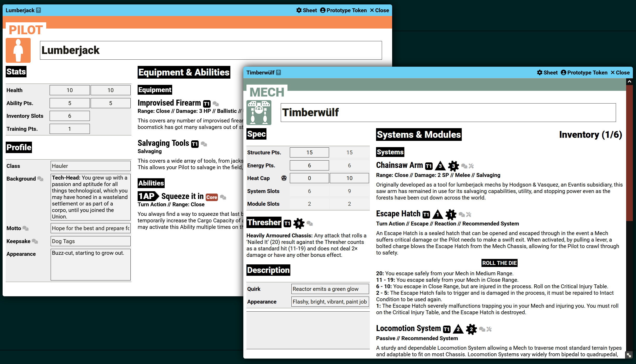Open document ID icon beside Lumberjack title
Viewport: 636px width, 364px height.
click(38, 10)
